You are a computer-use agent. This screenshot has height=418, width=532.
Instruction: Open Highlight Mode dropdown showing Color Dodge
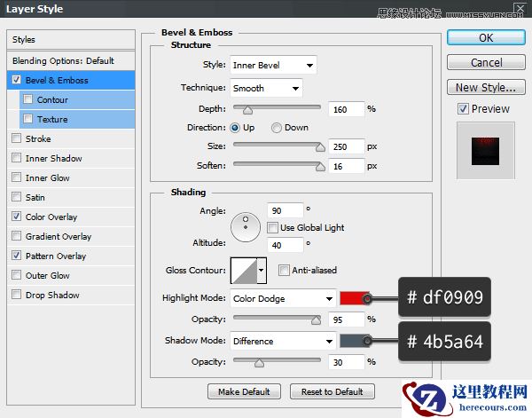[x=283, y=298]
